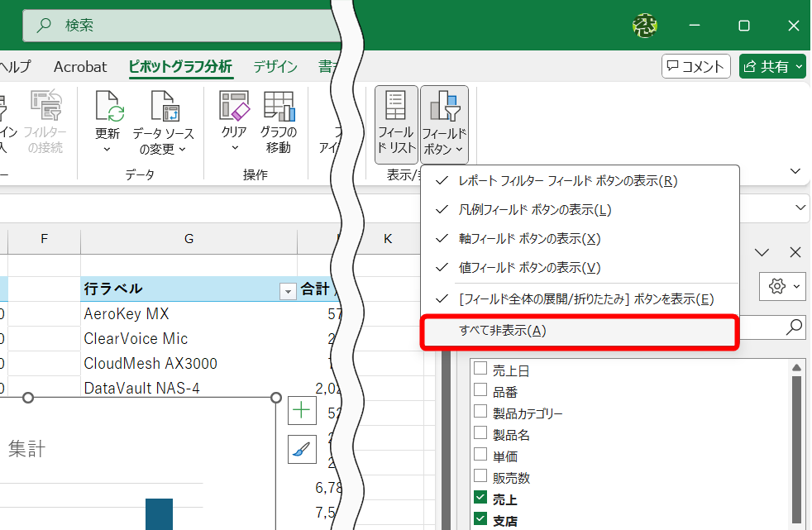Click the plus chart elements icon
Image resolution: width=812 pixels, height=530 pixels.
pos(302,409)
